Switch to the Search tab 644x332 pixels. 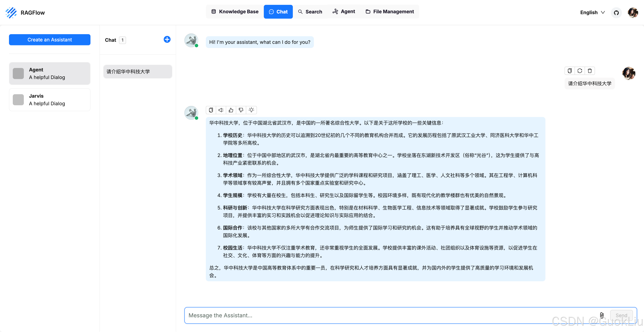310,12
